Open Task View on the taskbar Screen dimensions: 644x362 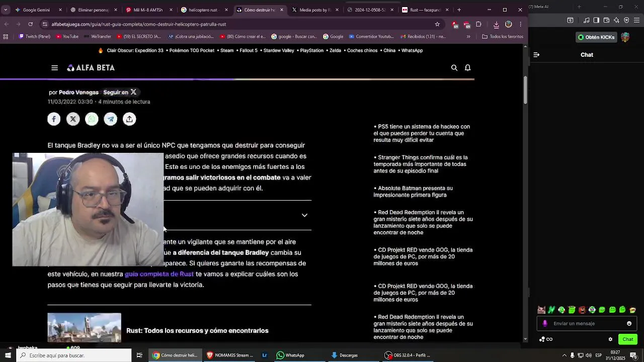[139, 355]
